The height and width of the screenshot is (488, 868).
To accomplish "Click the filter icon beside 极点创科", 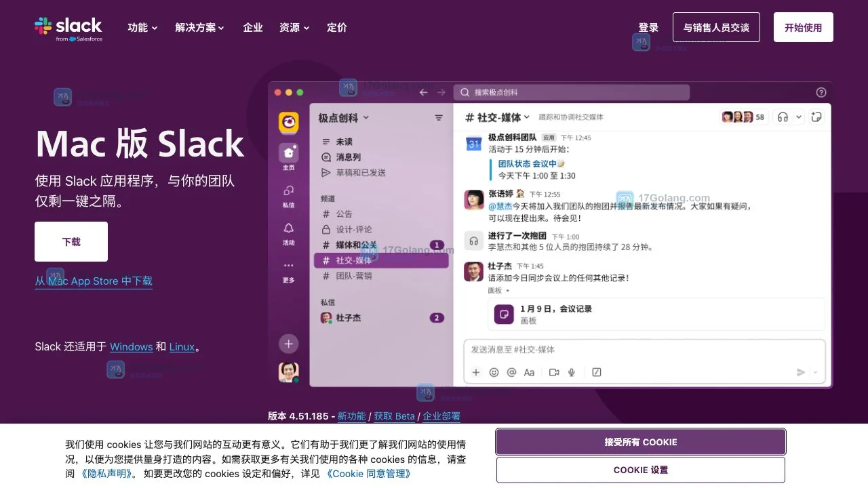I will (439, 118).
